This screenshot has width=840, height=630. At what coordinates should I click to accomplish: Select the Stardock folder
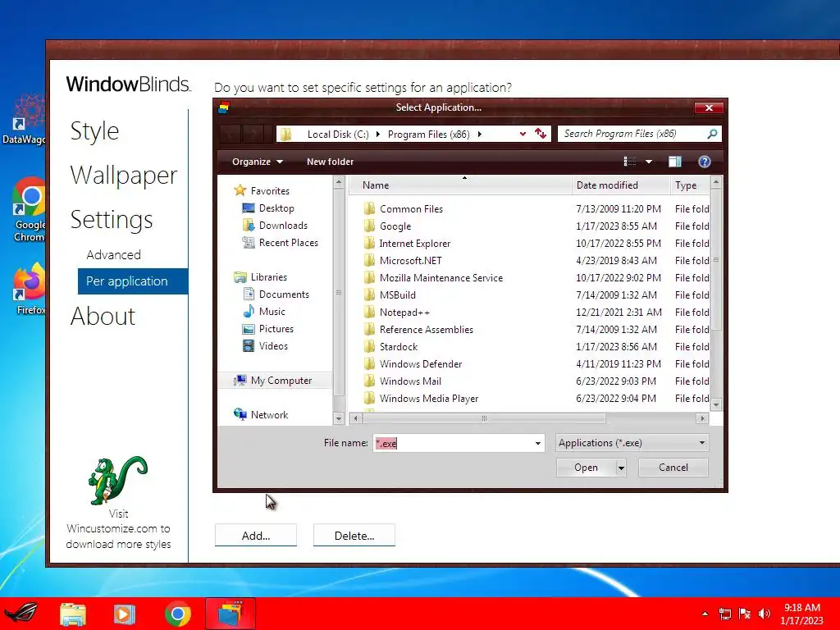[x=398, y=347]
